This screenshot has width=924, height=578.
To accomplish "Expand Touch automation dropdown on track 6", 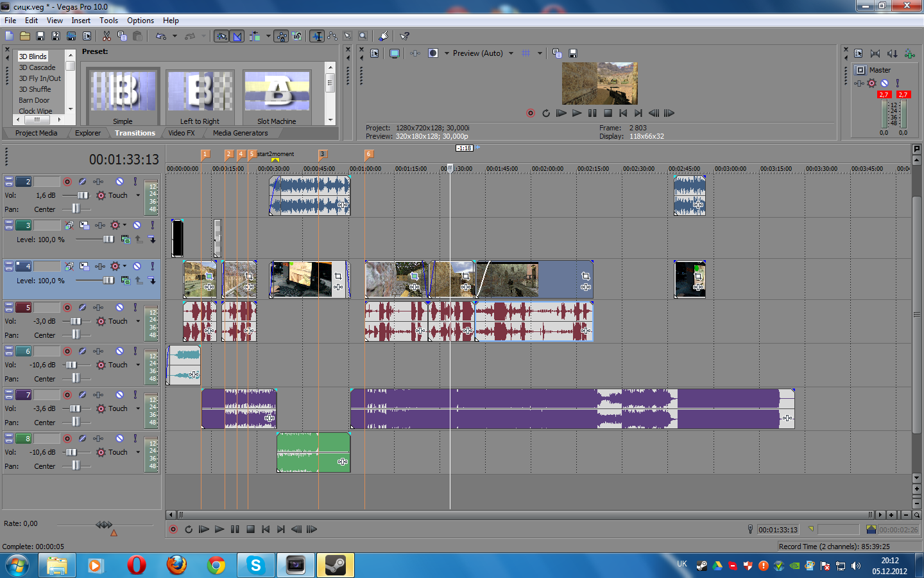I will (138, 365).
